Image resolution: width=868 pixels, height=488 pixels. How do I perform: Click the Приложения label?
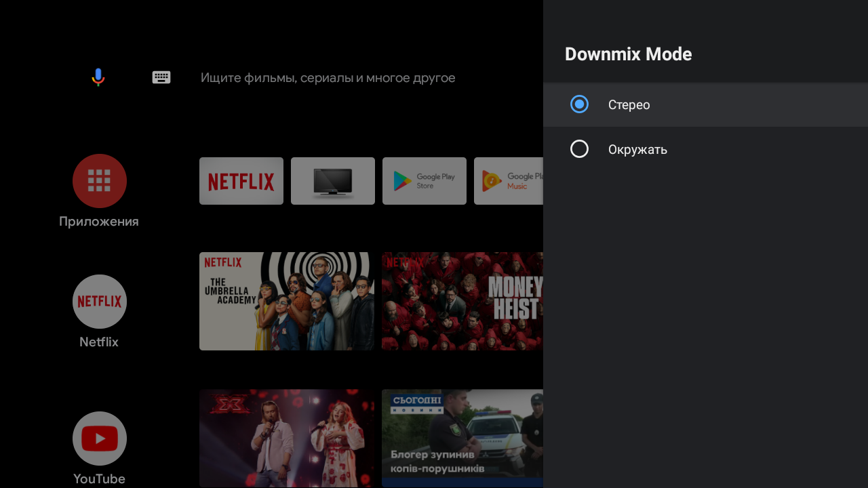point(99,222)
